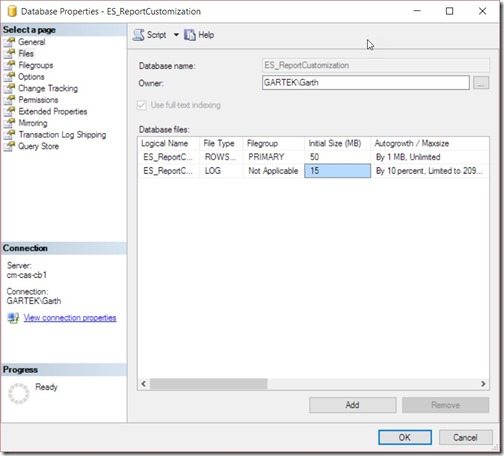Viewport: 504px width, 456px height.
Task: Click the Logical Name column header
Action: coord(168,143)
